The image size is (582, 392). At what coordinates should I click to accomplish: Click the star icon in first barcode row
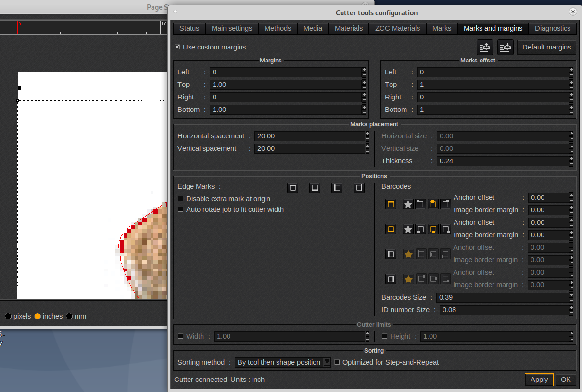tap(408, 204)
